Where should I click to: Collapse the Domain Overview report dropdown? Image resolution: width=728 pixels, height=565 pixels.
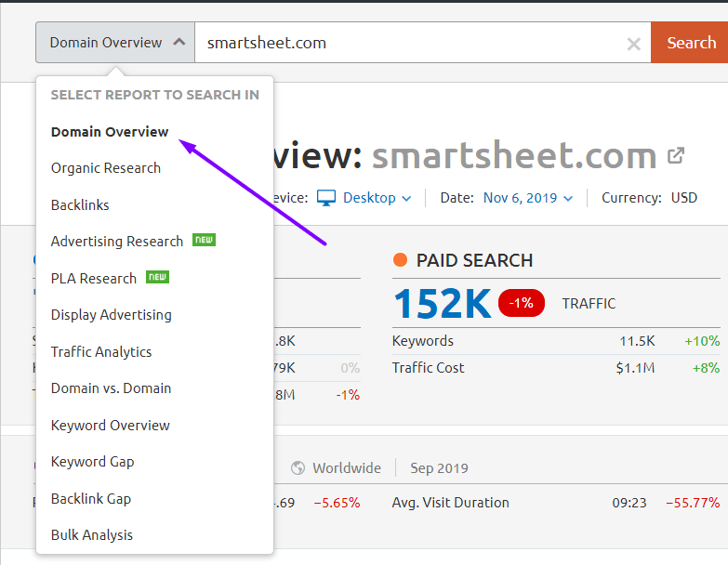pos(115,42)
